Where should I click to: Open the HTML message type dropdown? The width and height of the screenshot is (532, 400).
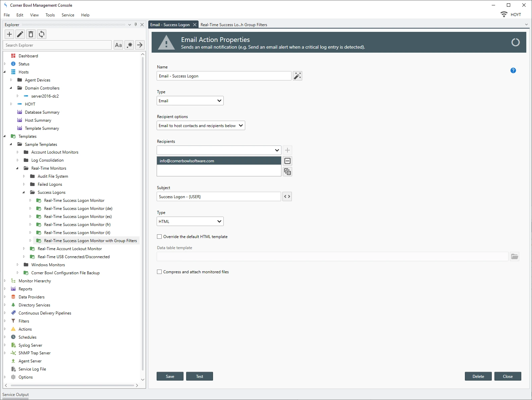(x=190, y=222)
